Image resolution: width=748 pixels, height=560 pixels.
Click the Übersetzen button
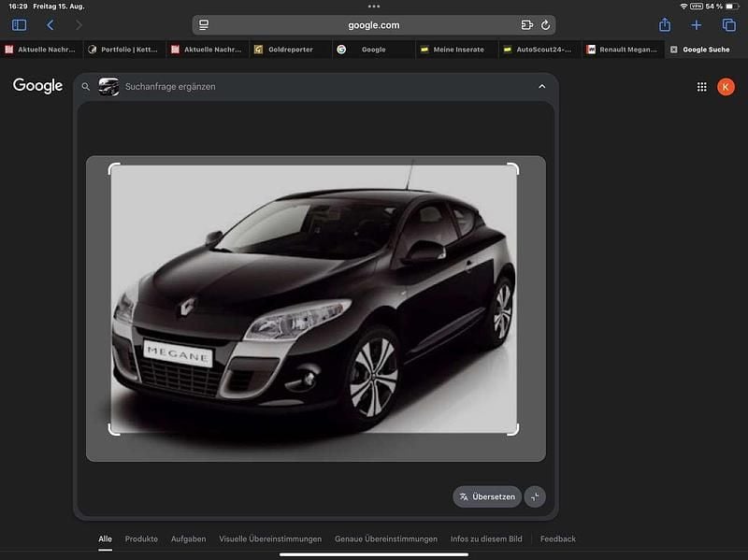coord(487,496)
